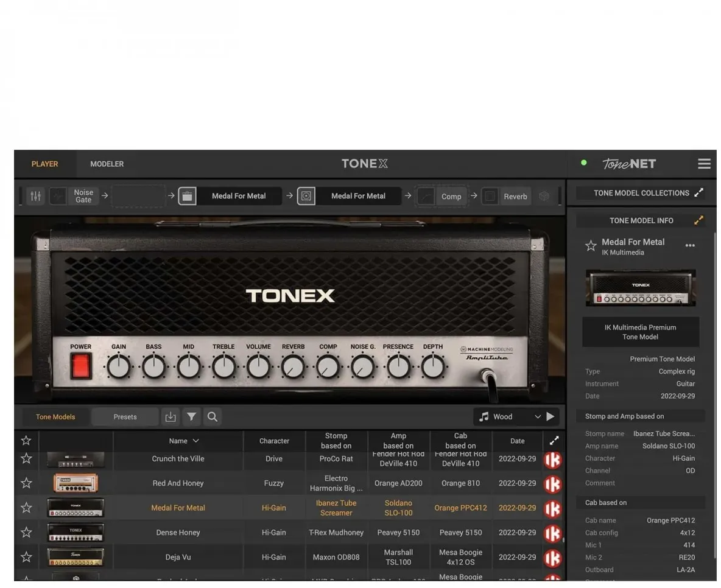Open three-dots options for Medal For Metal

[x=690, y=245]
